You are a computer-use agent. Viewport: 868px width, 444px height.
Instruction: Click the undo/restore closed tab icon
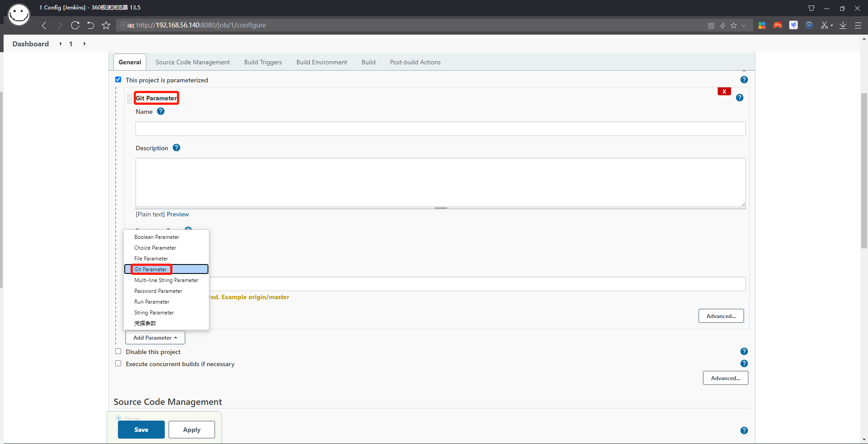(x=90, y=25)
